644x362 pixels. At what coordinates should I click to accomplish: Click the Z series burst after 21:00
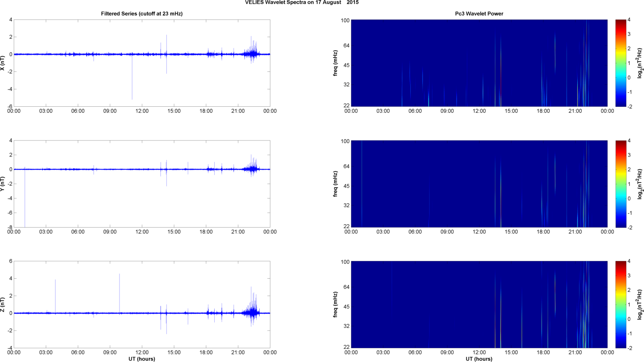[x=252, y=306]
